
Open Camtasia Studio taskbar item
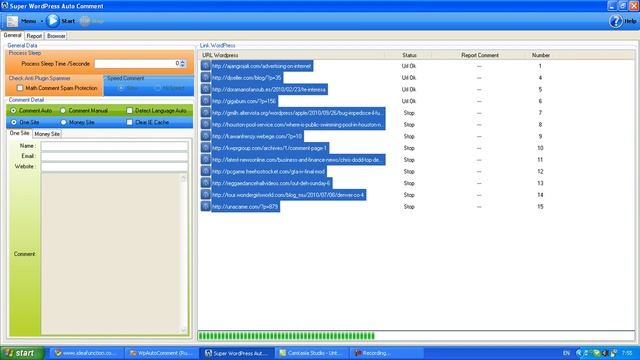[x=311, y=353]
